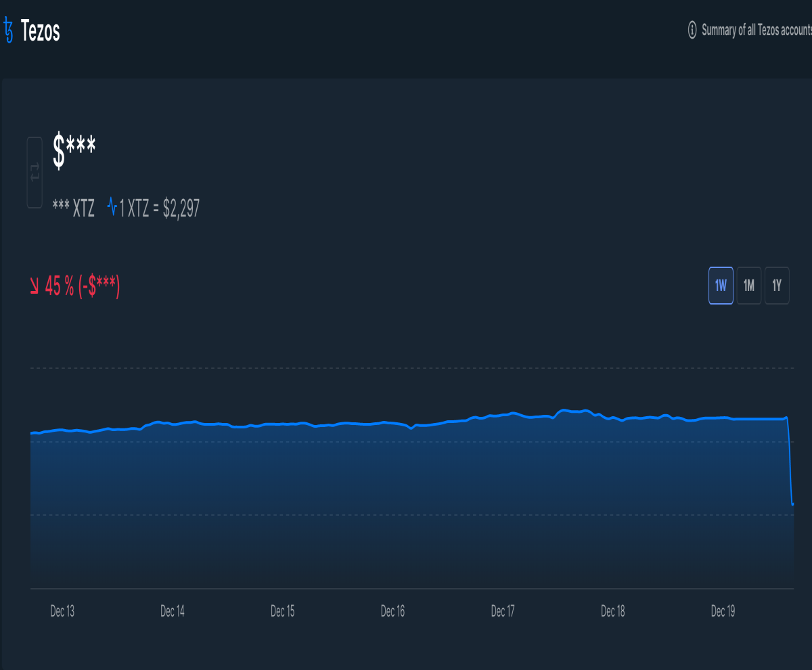Switch chart to 1Y range
812x670 pixels.
(x=777, y=286)
